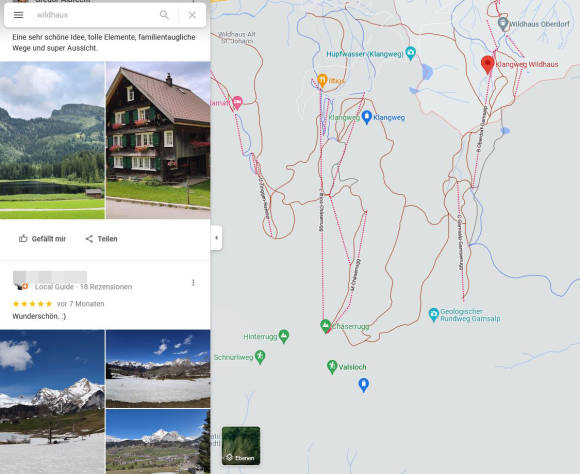Share the review via Teilen

coord(101,239)
